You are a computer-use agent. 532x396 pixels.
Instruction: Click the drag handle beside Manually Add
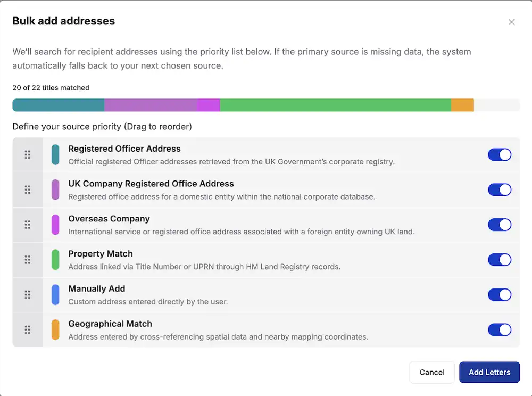(28, 294)
